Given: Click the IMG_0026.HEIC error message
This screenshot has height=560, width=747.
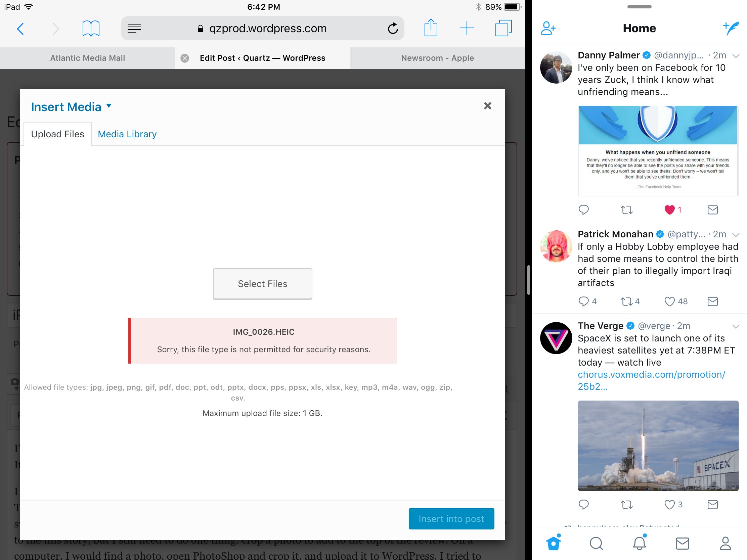Looking at the screenshot, I should pyautogui.click(x=262, y=340).
